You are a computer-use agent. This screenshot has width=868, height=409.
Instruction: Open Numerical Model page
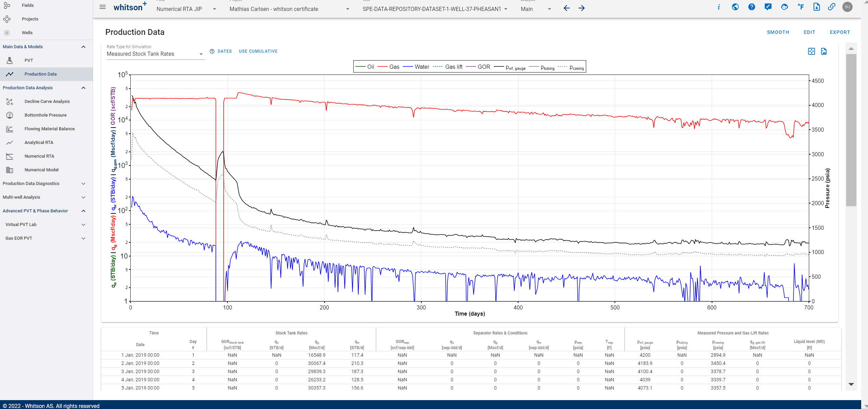pos(47,170)
